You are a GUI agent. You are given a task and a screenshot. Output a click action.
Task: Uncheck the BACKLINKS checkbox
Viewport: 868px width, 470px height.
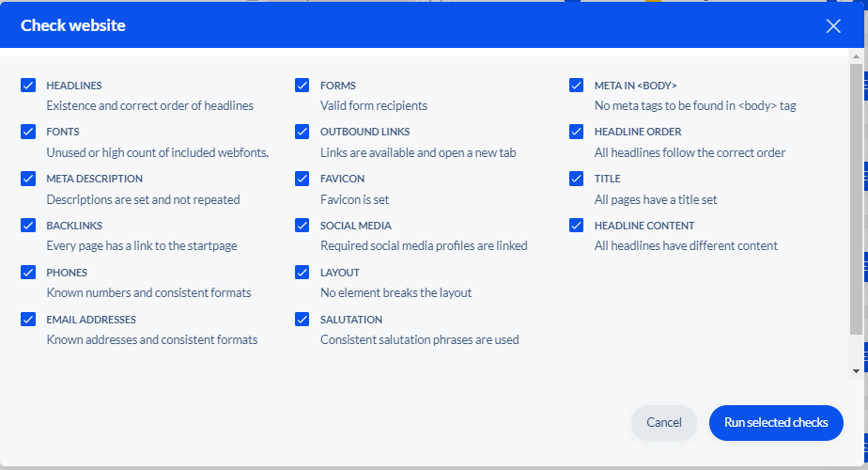click(x=28, y=225)
